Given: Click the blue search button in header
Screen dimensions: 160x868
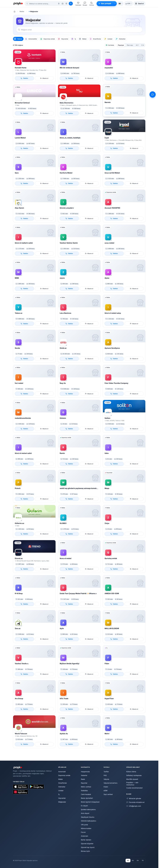Looking at the screenshot, I should point(71,4).
